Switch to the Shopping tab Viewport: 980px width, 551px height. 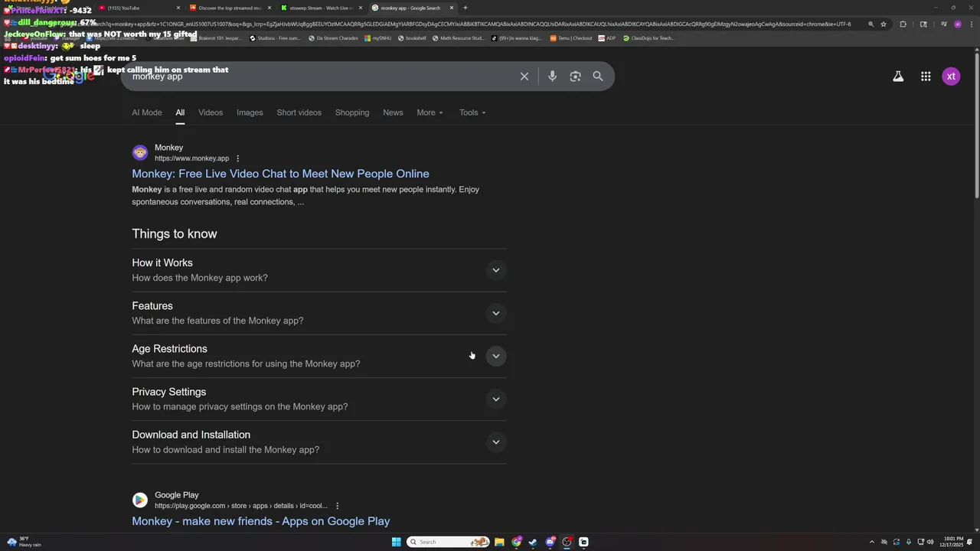352,112
